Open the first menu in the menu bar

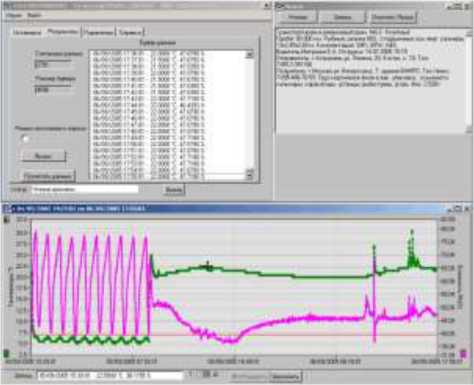14,15
